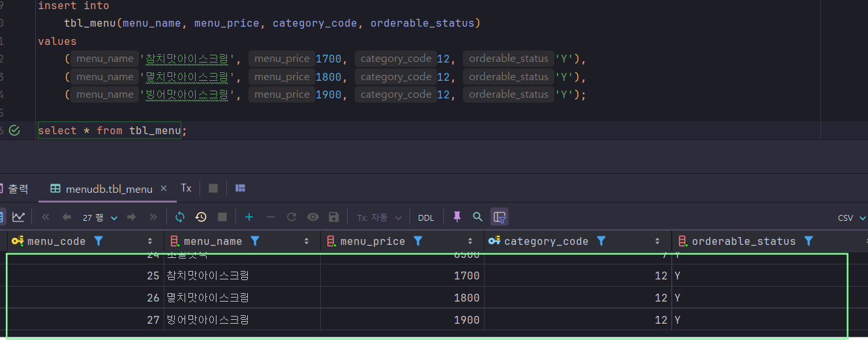
Task: Sort by menu_name using its sort arrows
Action: click(x=307, y=242)
